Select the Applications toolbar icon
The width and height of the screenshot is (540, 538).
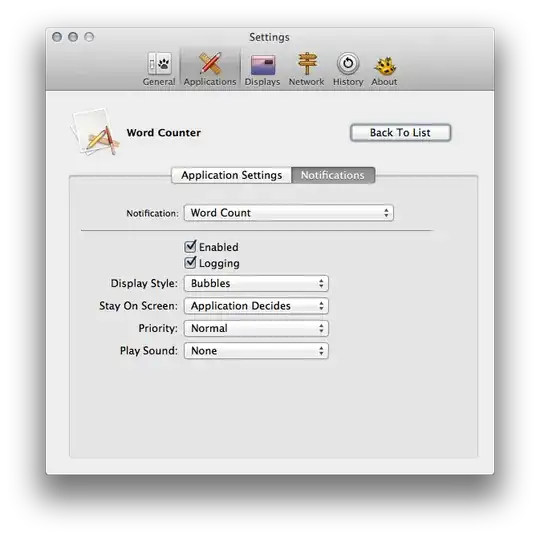pos(210,69)
